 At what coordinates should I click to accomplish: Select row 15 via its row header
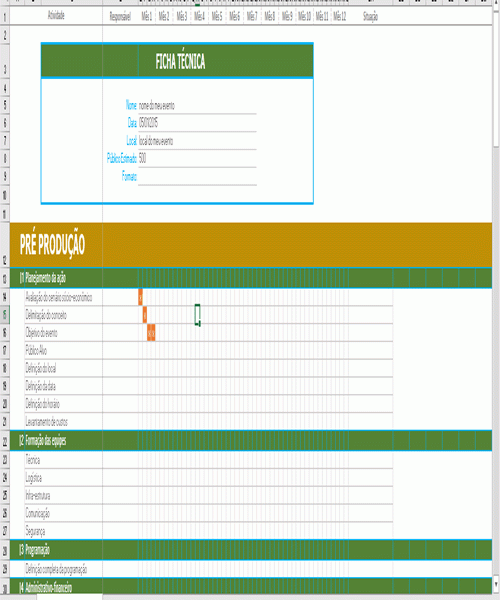point(5,315)
